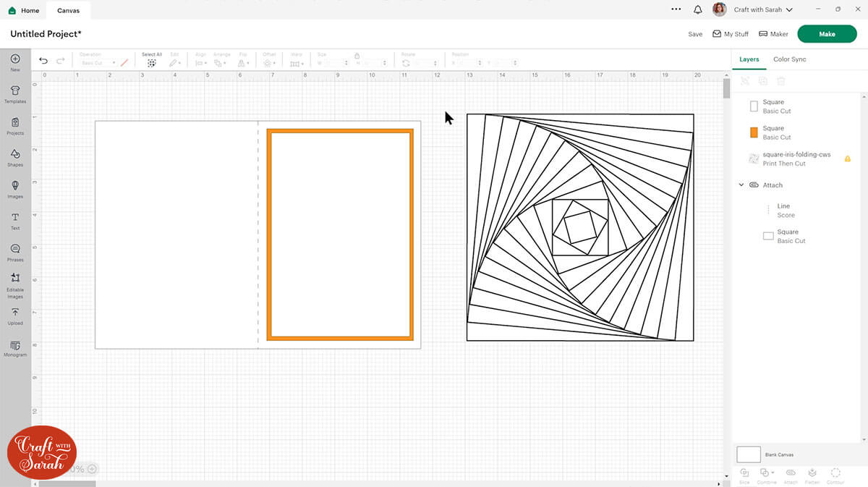Click the Select All icon
Screen dimensions: 868x487
point(152,62)
